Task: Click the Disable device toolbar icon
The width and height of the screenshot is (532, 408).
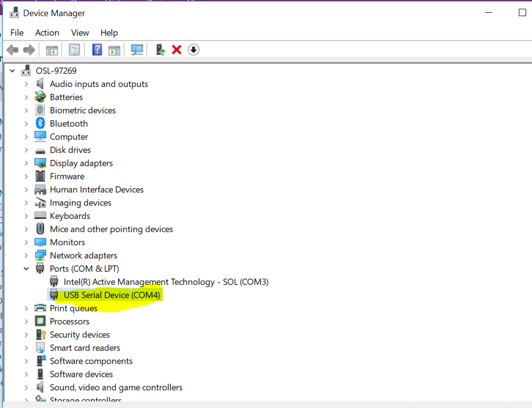Action: [x=193, y=49]
